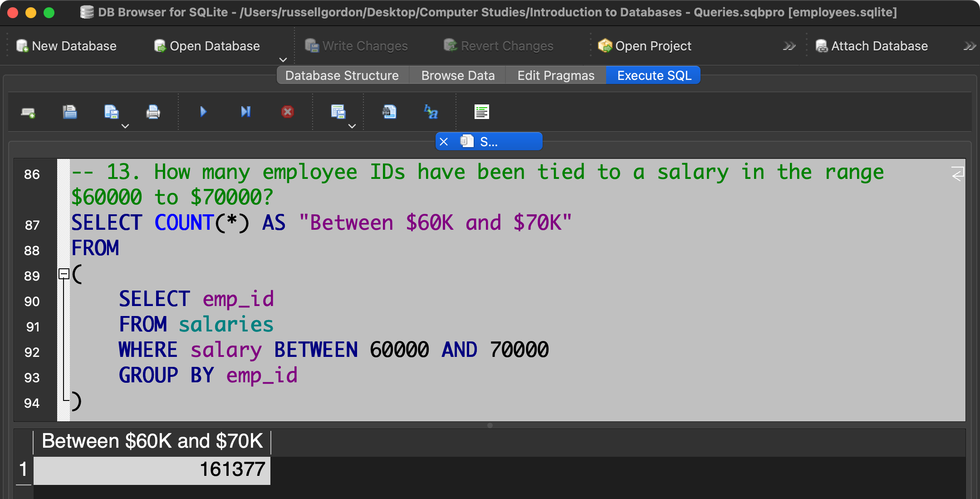
Task: Click the Open Project button
Action: pyautogui.click(x=644, y=46)
